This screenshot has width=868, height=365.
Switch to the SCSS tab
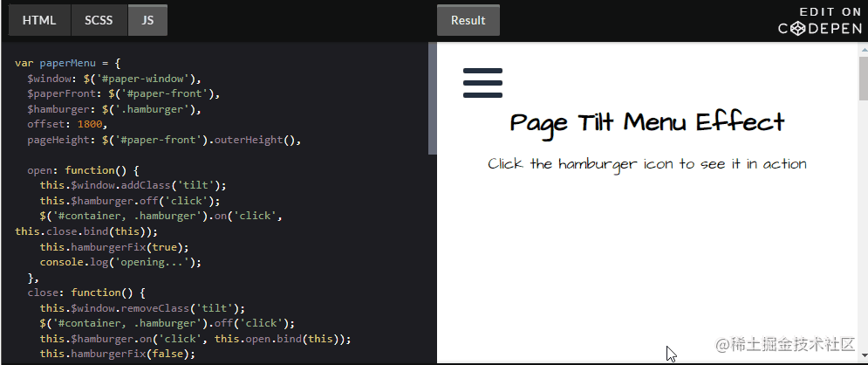pyautogui.click(x=99, y=20)
